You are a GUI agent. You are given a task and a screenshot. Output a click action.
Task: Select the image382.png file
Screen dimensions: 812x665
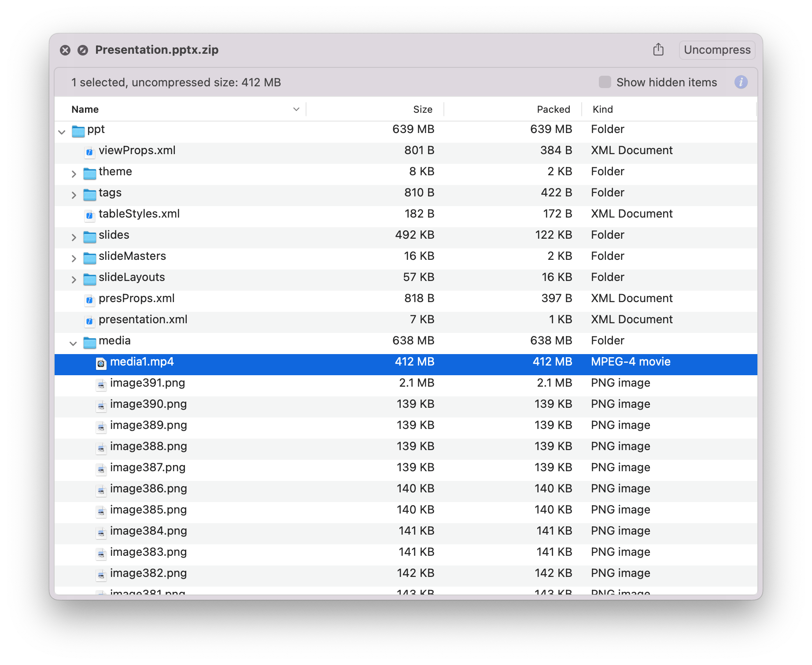point(406,573)
